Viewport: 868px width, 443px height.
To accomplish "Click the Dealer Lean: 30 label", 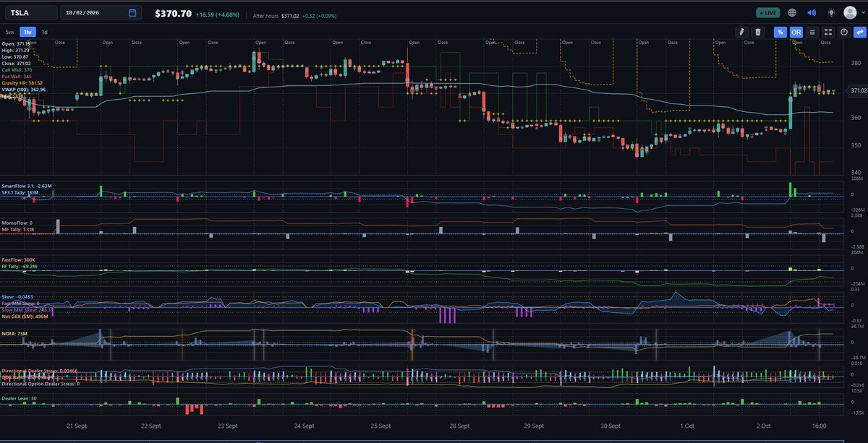I will coord(19,398).
